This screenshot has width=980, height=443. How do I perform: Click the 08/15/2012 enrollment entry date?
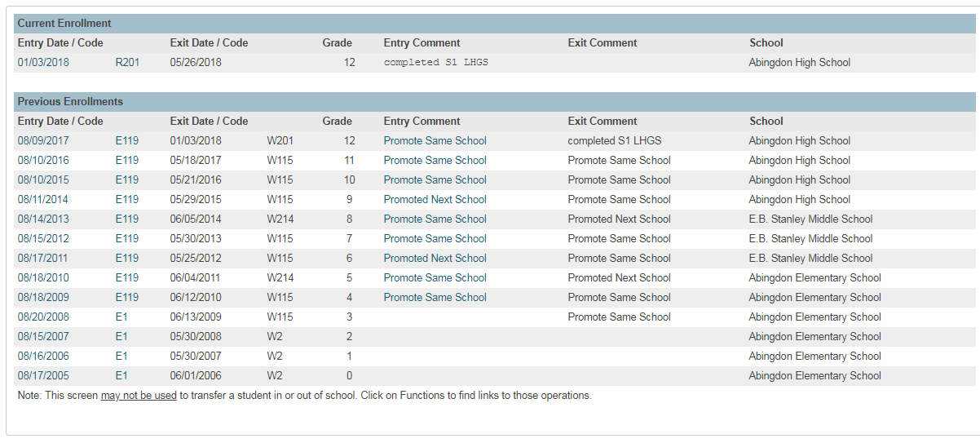(43, 238)
